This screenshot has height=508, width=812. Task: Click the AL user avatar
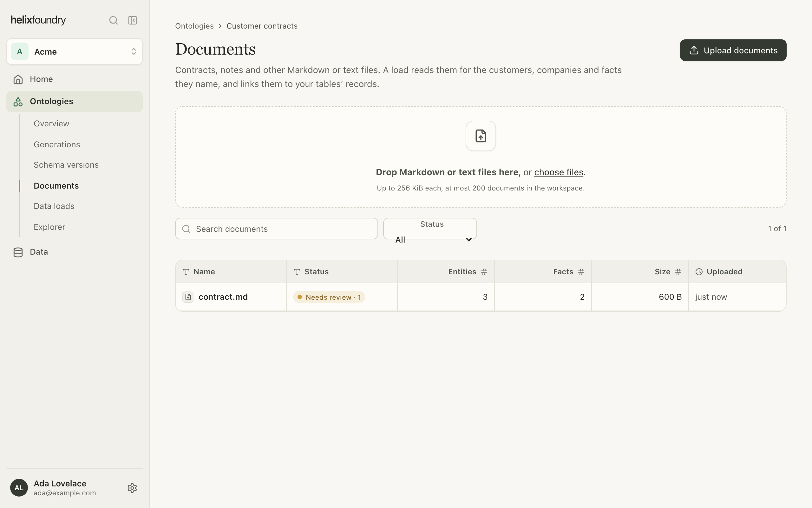[x=19, y=488]
